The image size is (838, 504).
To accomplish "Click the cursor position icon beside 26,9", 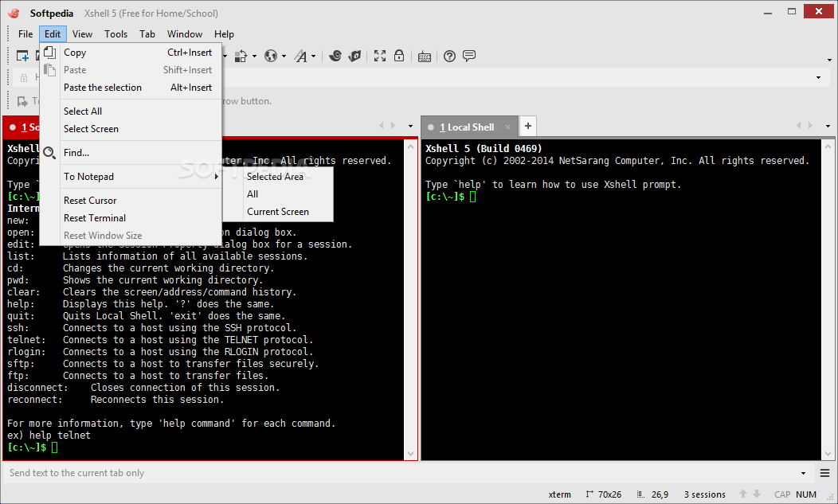I will click(640, 494).
